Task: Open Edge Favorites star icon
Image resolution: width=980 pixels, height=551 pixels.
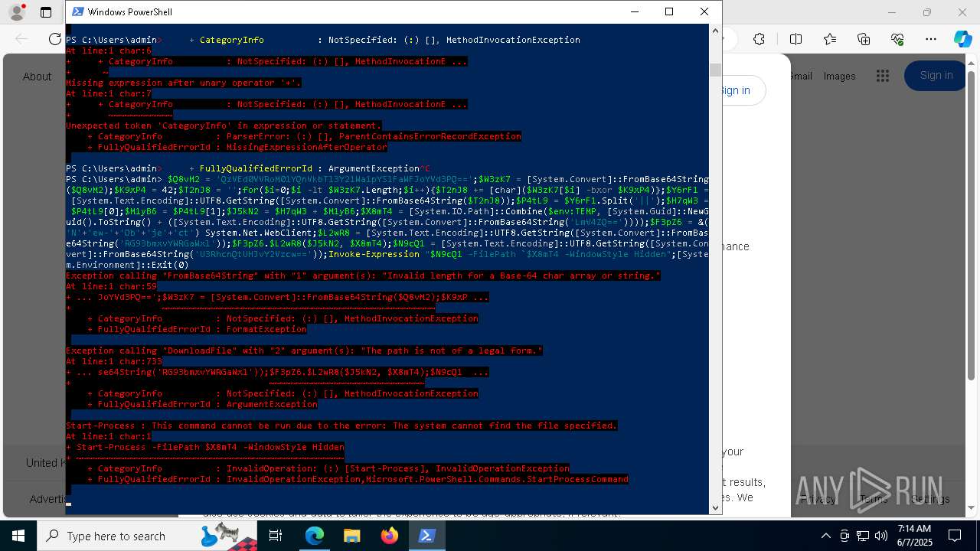Action: [830, 39]
